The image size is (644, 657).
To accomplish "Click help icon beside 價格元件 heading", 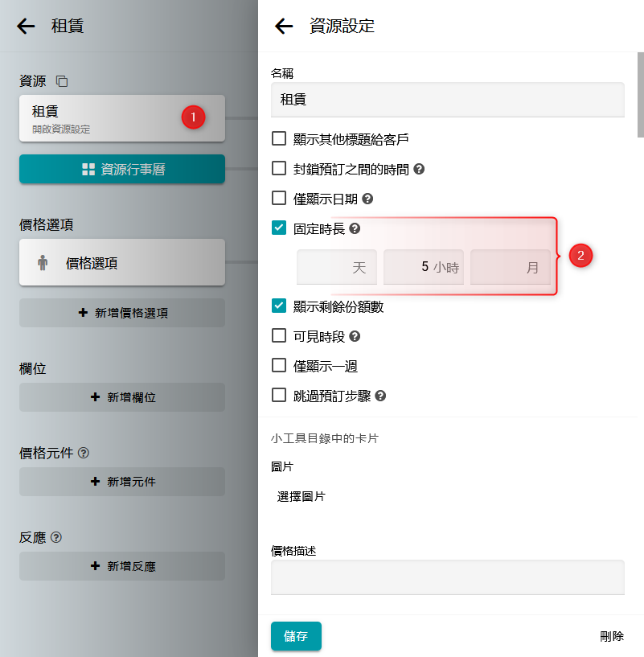I will (84, 453).
